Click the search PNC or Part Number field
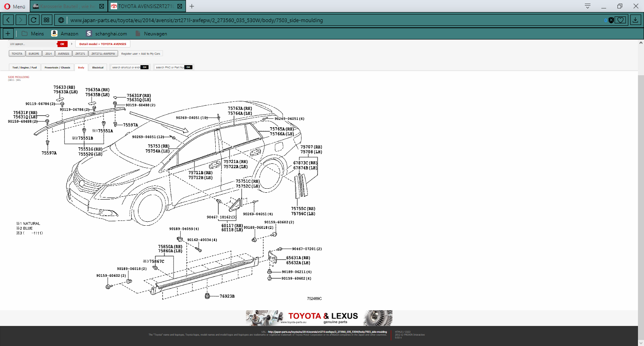This screenshot has width=644, height=346. [x=169, y=67]
